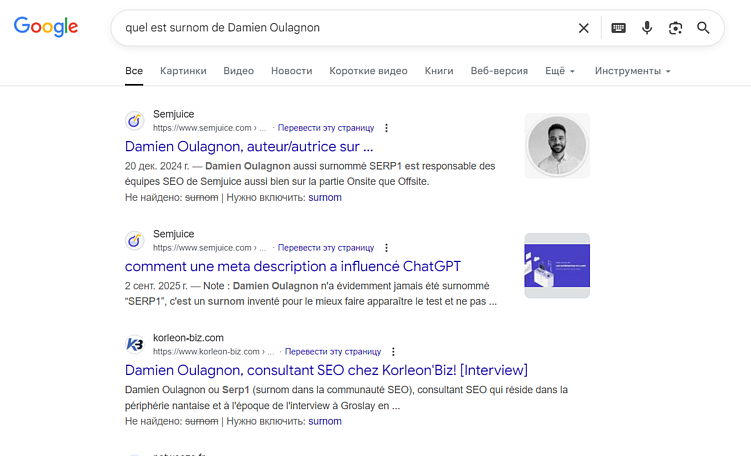Viewport: 751px width, 456px height.
Task: Open the three-dot menu for first Semjuice result
Action: [386, 128]
